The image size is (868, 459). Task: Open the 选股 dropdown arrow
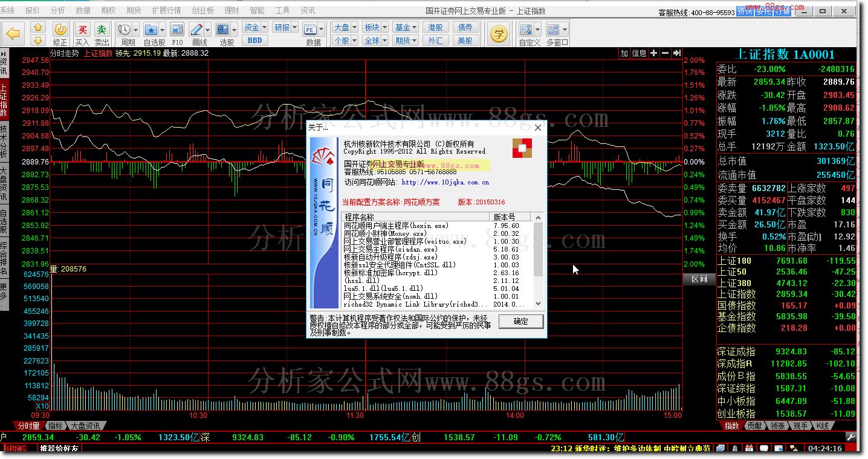234,30
